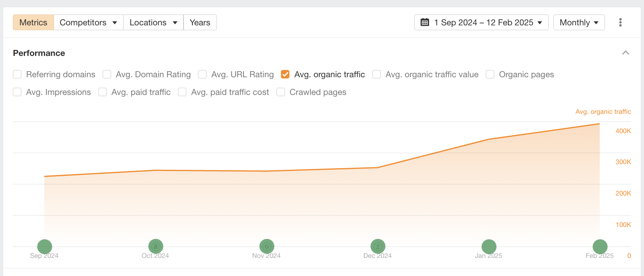Open the three-dot options menu

619,22
